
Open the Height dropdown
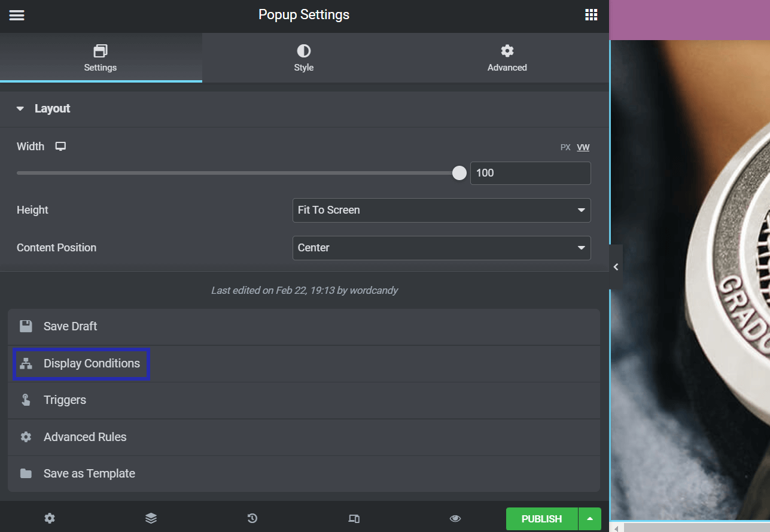(441, 210)
